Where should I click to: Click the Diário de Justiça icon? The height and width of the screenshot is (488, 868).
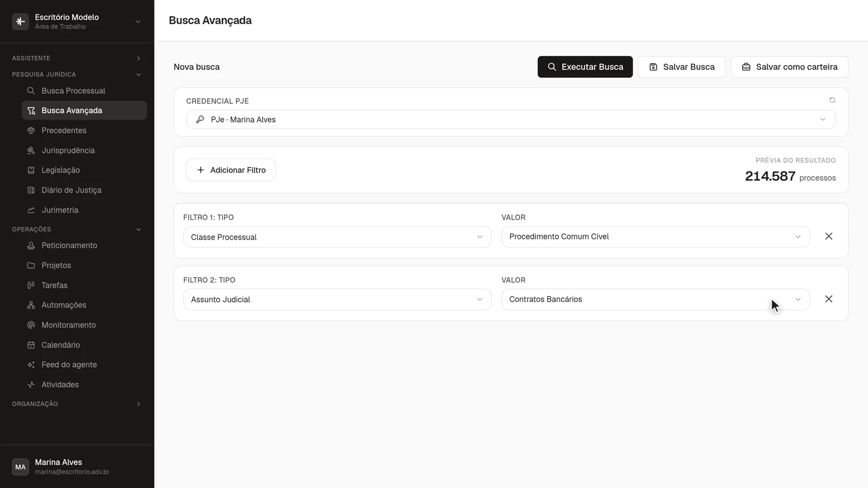[31, 190]
